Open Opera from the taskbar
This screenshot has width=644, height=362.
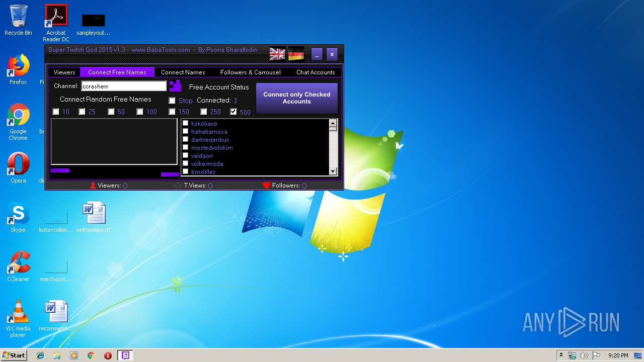[108, 355]
